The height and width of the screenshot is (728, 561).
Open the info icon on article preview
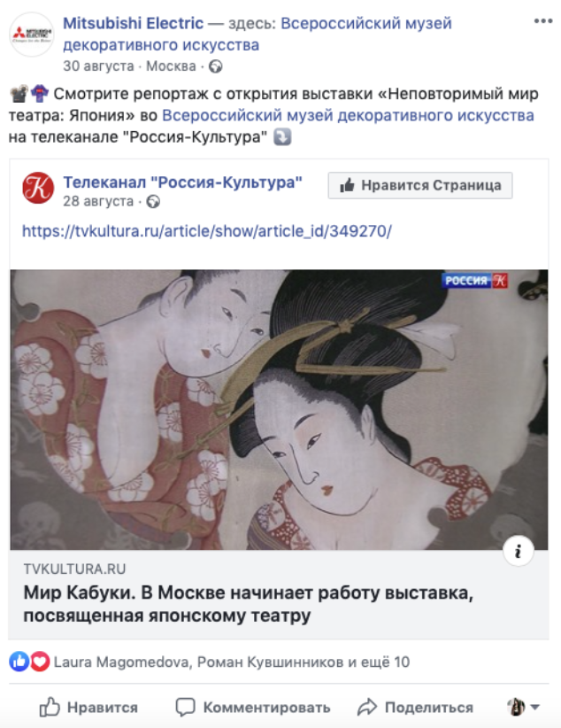click(x=519, y=551)
